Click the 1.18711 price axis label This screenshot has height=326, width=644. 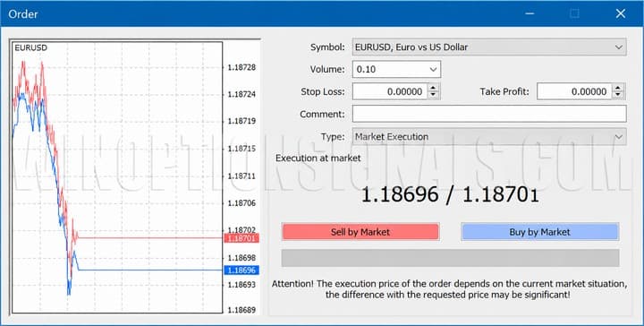tap(241, 176)
